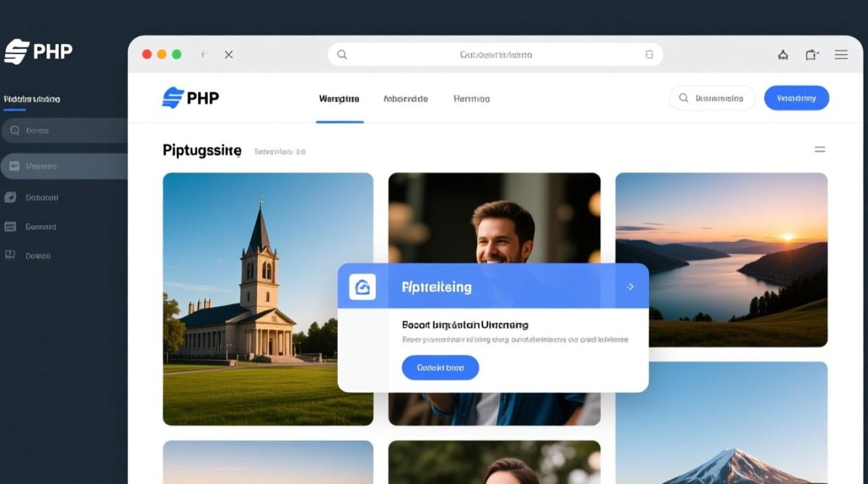868x484 pixels.
Task: Switch to the second tab in page navigation
Action: tap(406, 99)
